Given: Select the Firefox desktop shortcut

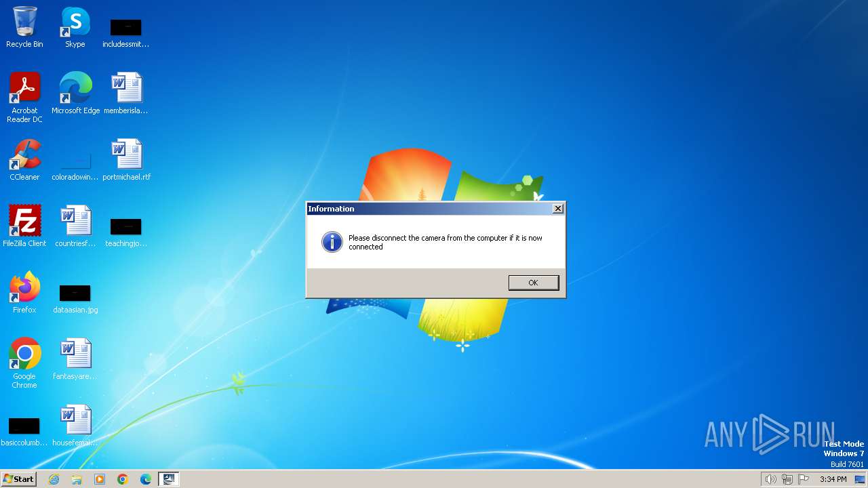Looking at the screenshot, I should coord(24,293).
